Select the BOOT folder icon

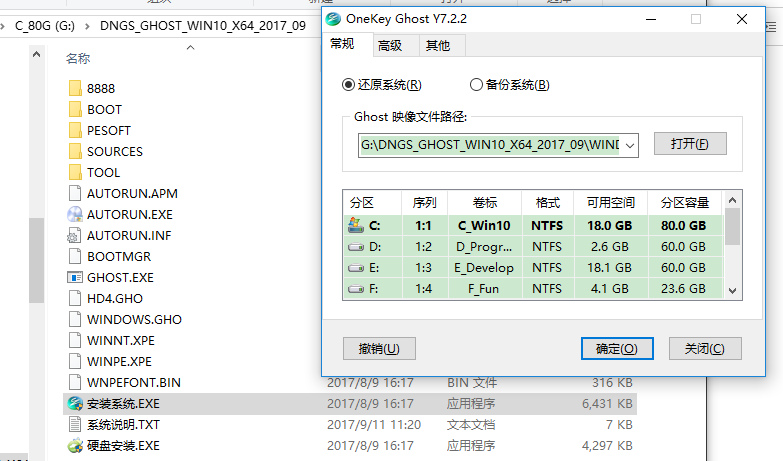coord(75,109)
